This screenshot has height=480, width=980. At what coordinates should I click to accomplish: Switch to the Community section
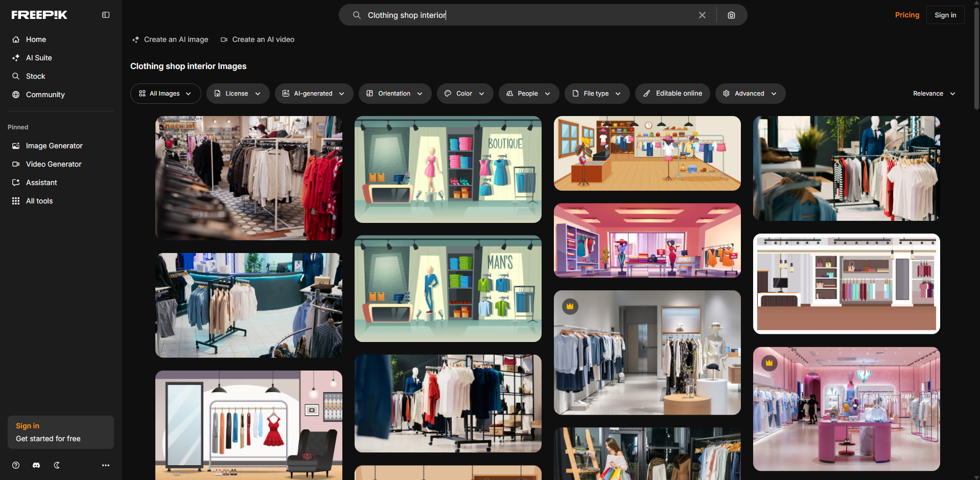coord(45,95)
